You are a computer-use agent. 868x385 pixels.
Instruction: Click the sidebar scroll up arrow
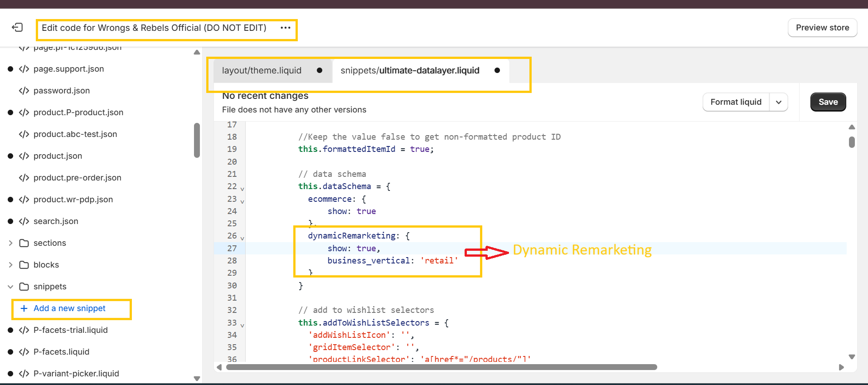(x=197, y=52)
